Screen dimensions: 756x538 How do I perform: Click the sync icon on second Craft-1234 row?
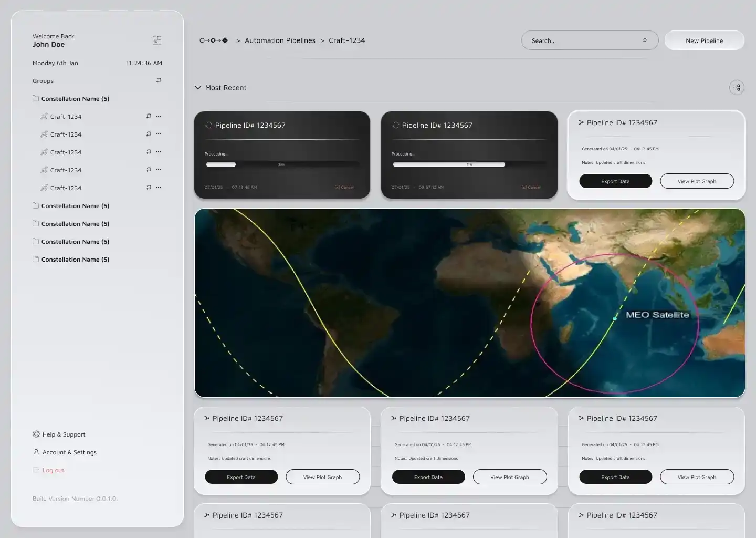pyautogui.click(x=149, y=134)
